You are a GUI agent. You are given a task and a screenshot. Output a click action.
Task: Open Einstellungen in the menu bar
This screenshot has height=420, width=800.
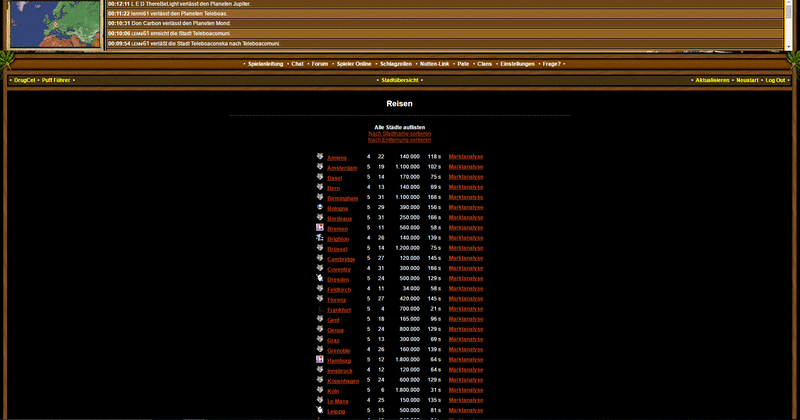pyautogui.click(x=517, y=64)
